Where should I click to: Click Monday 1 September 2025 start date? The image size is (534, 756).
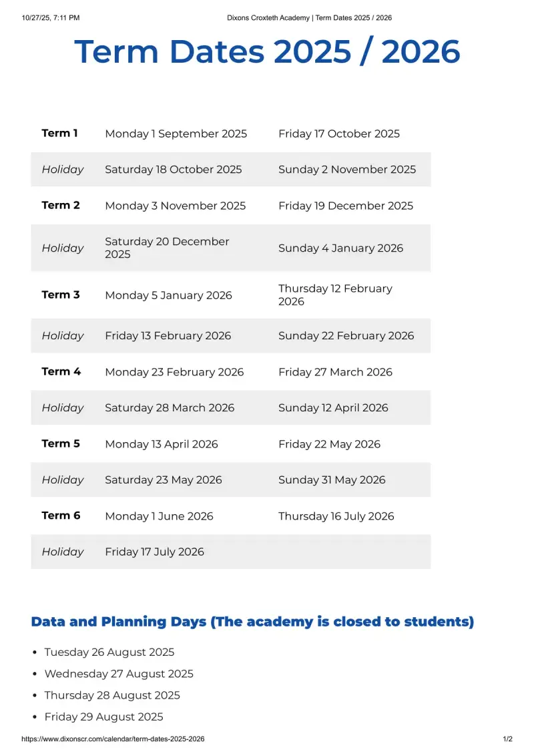tap(176, 134)
